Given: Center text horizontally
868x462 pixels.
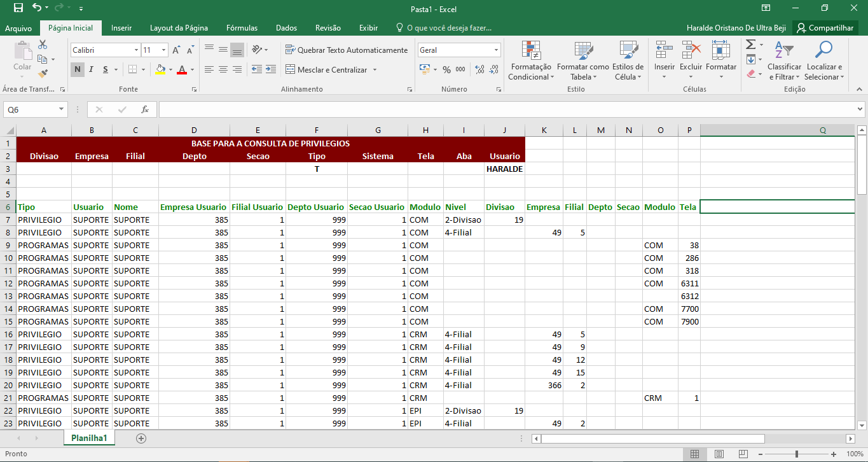Looking at the screenshot, I should 223,69.
